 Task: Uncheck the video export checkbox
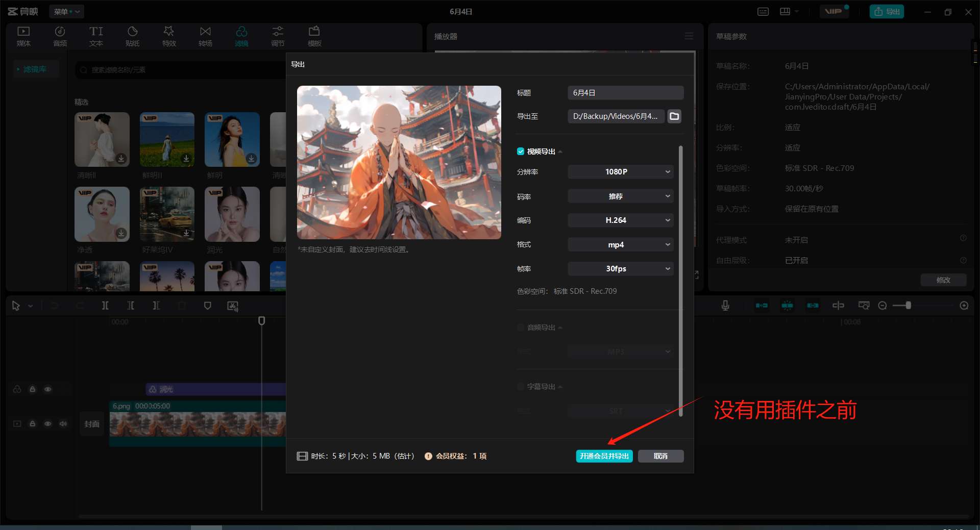tap(521, 152)
